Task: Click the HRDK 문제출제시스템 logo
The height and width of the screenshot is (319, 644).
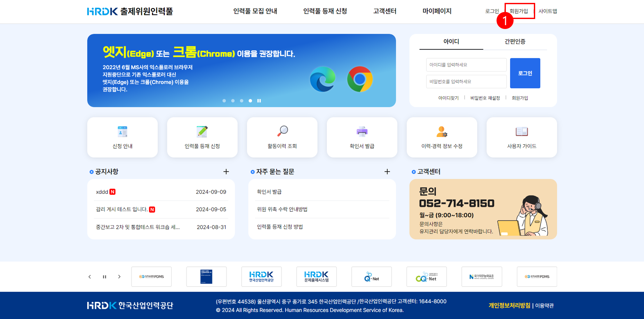Action: pos(317,276)
